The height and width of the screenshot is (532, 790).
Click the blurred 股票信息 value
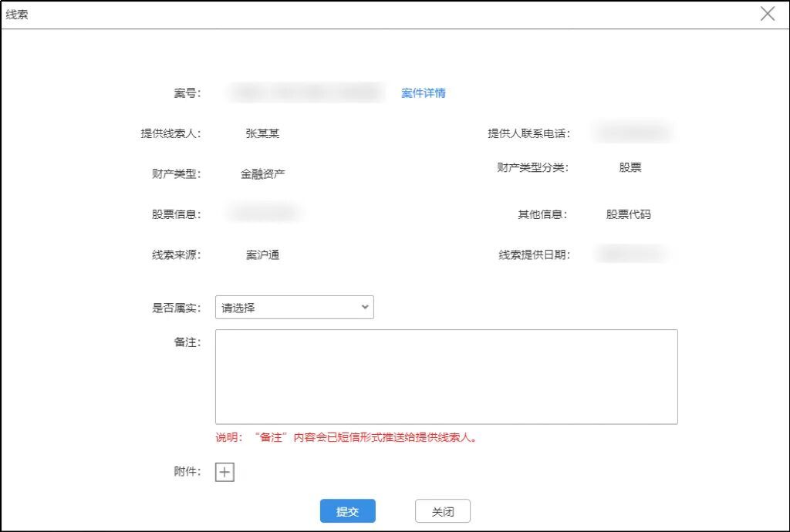click(263, 213)
